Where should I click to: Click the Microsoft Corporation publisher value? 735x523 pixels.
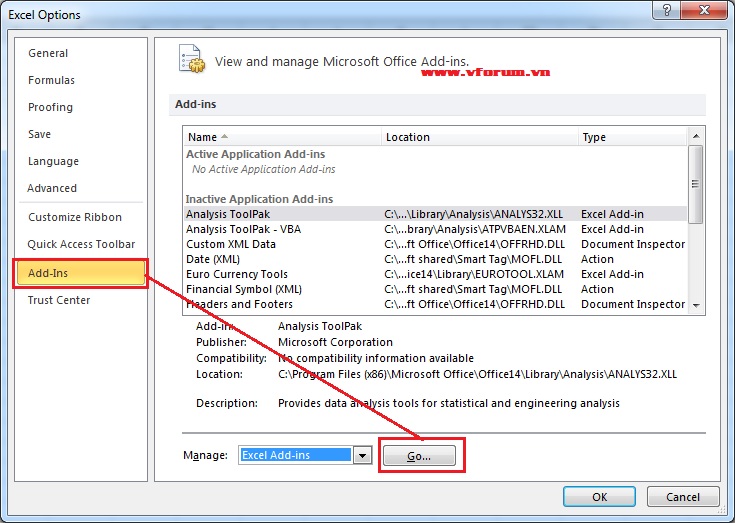coord(335,342)
